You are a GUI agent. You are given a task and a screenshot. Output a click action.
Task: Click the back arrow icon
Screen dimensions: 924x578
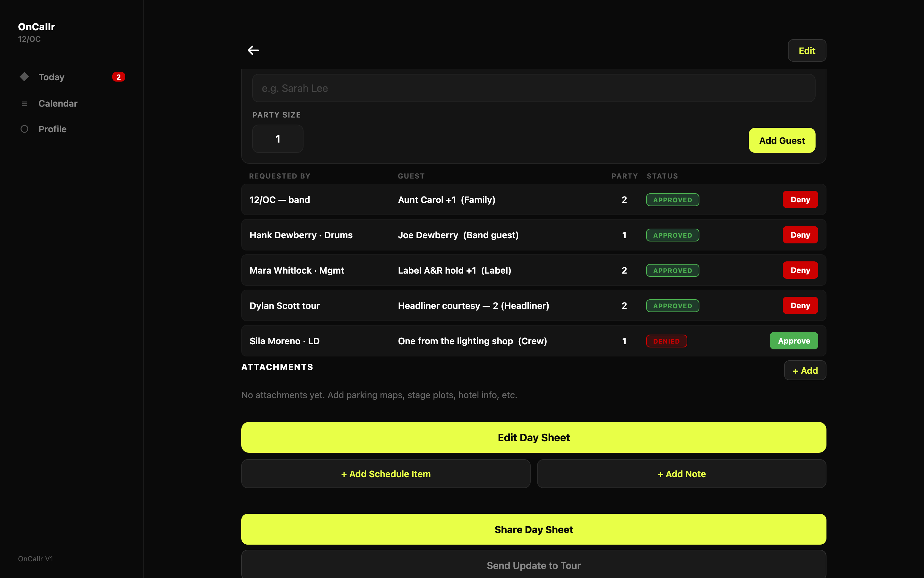coord(253,50)
